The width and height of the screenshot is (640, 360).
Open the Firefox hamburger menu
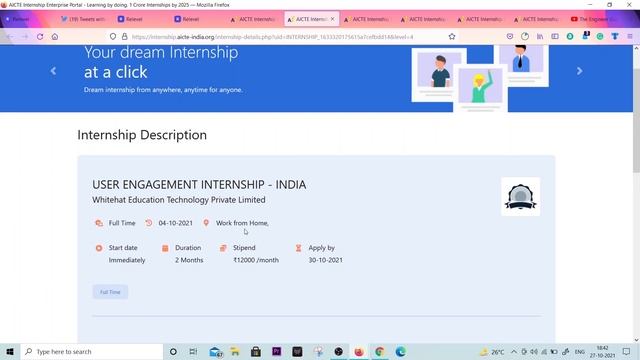[x=630, y=37]
